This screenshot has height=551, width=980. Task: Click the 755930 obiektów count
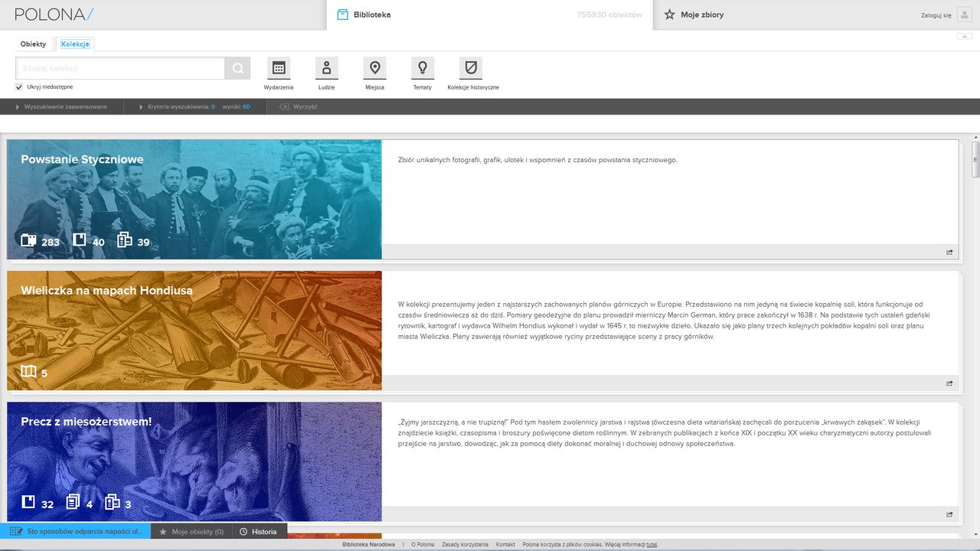tap(609, 15)
